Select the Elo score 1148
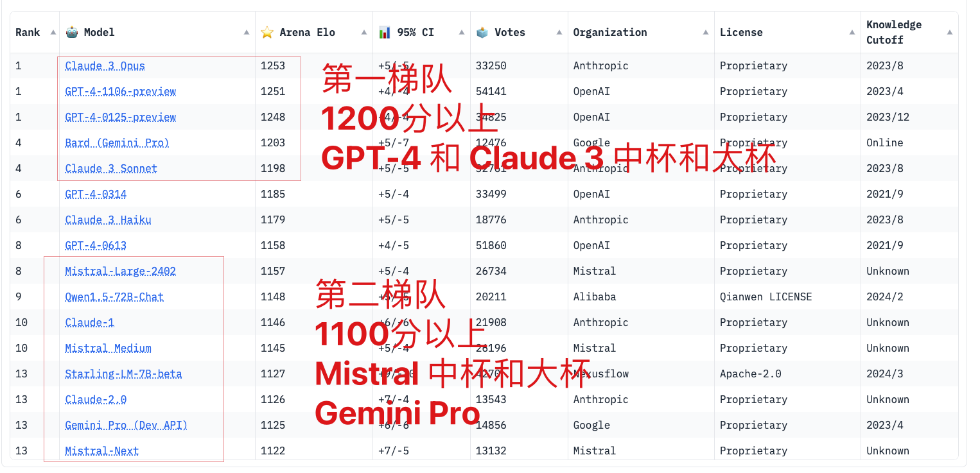Screen dimensions: 980x473 273,297
